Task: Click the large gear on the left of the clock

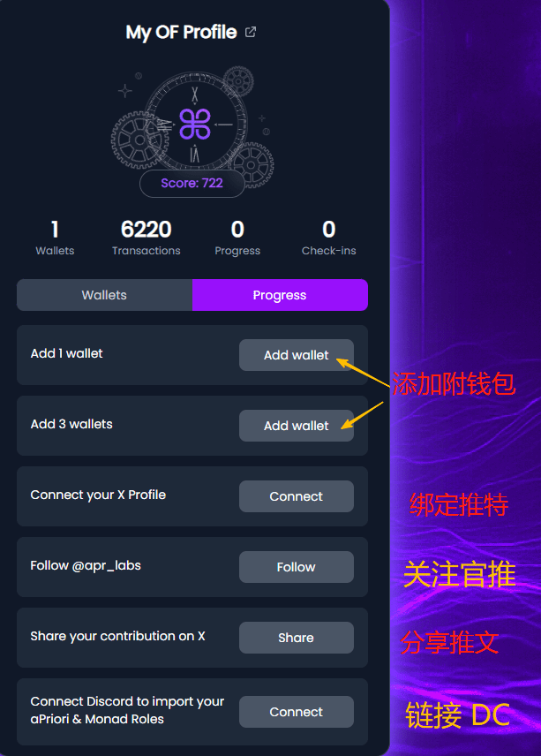Action: (140, 140)
